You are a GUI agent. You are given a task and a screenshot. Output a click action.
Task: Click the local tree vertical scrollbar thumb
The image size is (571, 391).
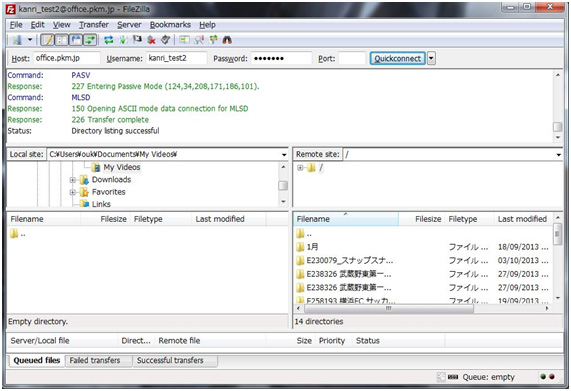click(x=283, y=186)
